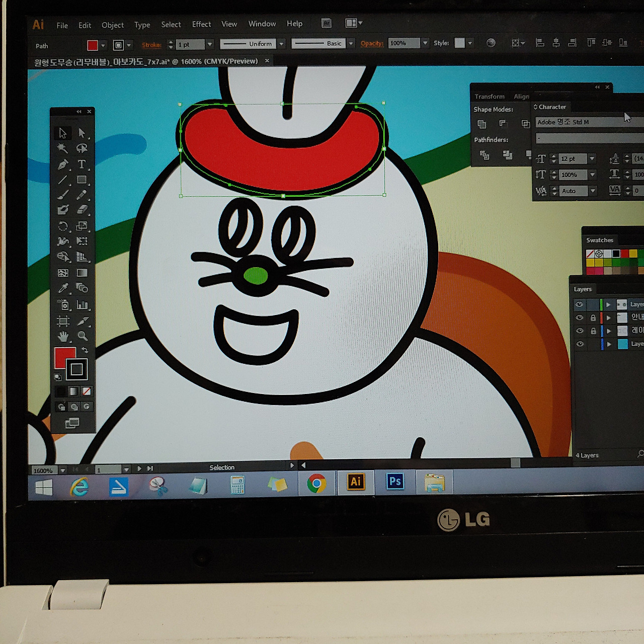Select the Magic Wand tool
This screenshot has height=644, width=644.
tap(62, 148)
